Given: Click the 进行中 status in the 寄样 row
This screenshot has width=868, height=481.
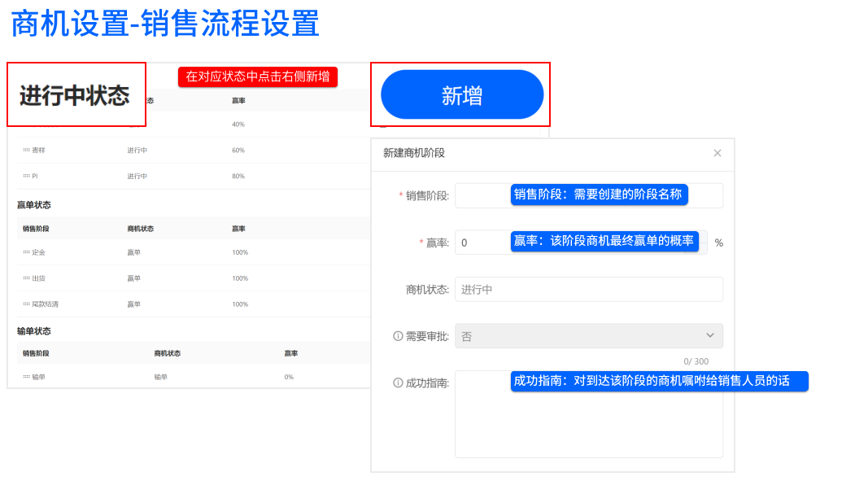Looking at the screenshot, I should click(x=137, y=151).
